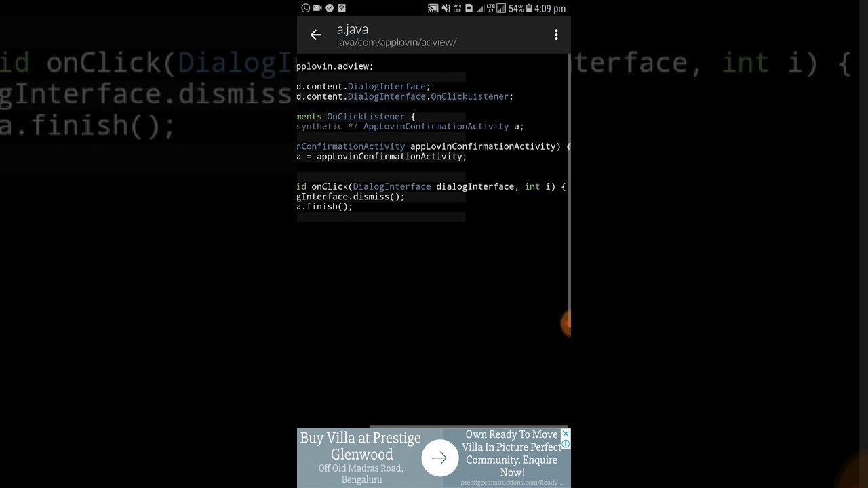Tap the java/com/applovin/adview/ path
This screenshot has height=488, width=868.
[x=397, y=42]
